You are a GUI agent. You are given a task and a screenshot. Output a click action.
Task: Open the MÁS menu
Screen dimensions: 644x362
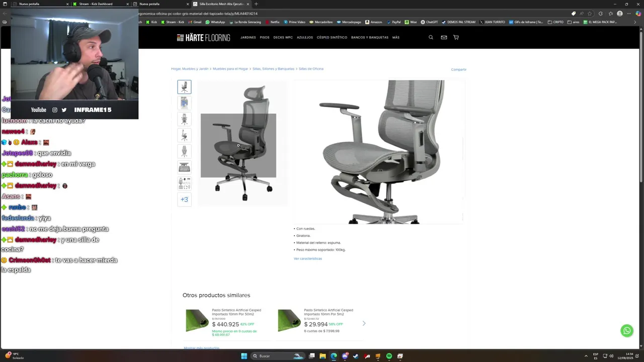pos(396,38)
